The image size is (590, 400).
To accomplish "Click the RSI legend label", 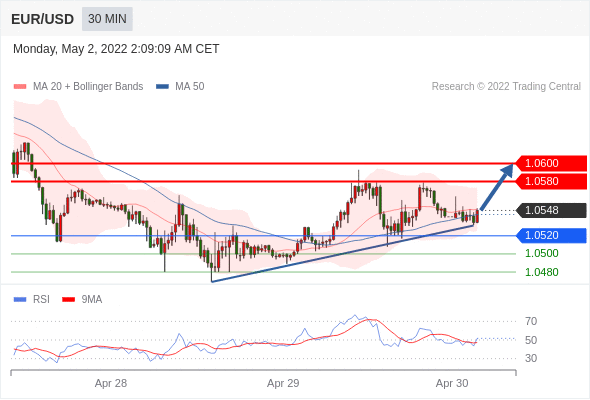I will [41, 300].
